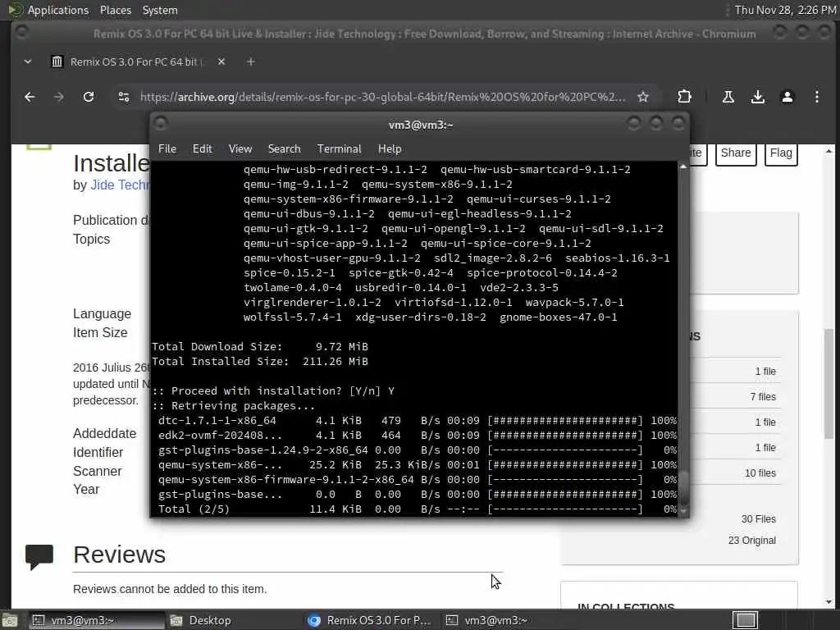
Task: Click the Reviews speech bubble icon
Action: click(x=39, y=557)
